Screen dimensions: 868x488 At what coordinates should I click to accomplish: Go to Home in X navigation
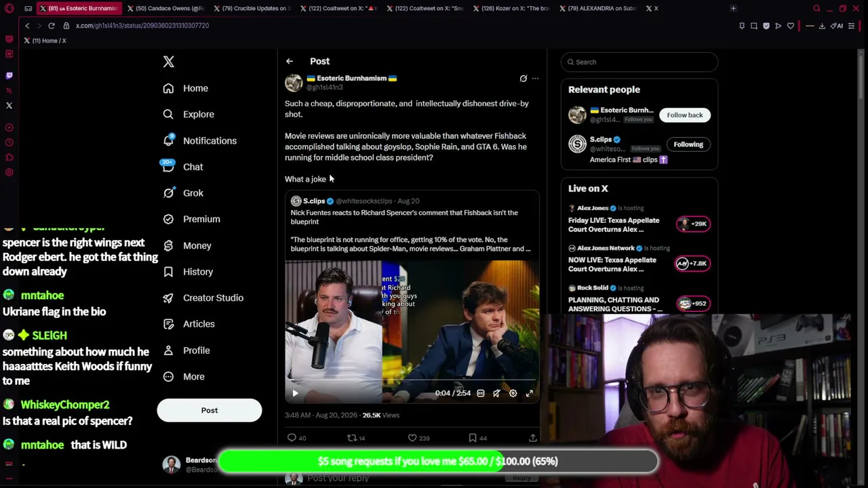click(186, 88)
